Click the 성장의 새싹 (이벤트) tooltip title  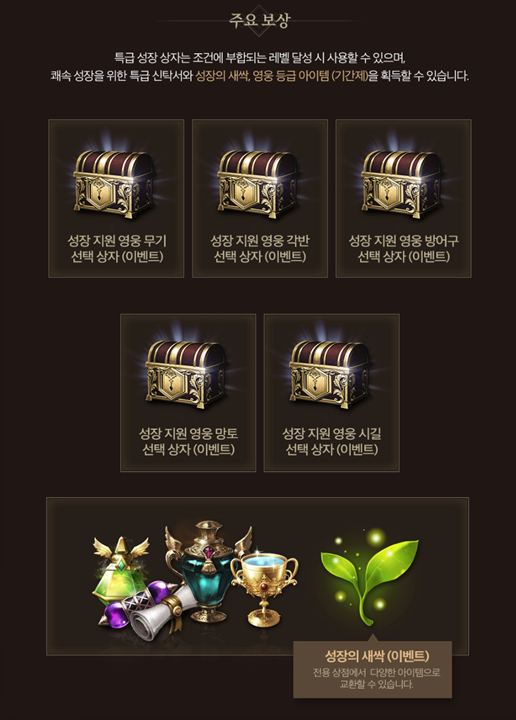[x=376, y=656]
